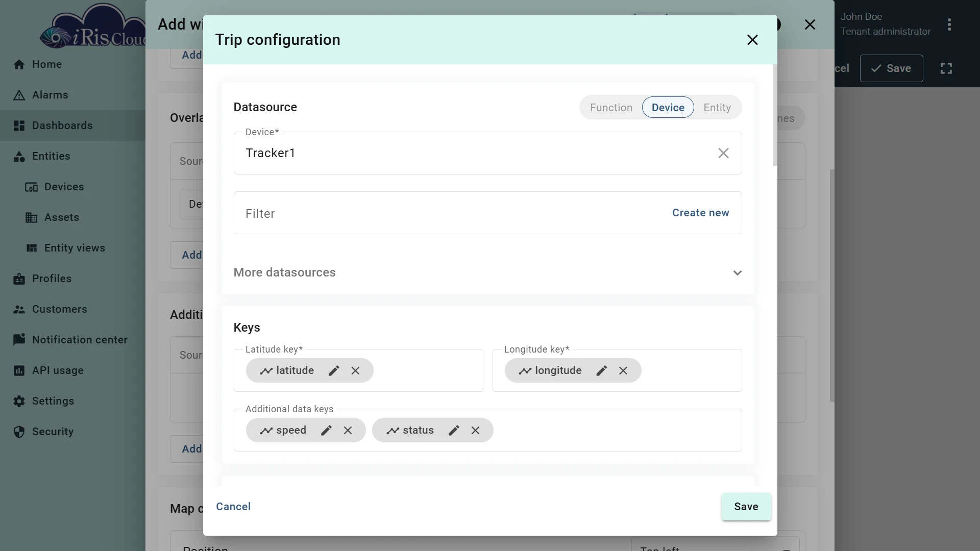Remove the longitude key chip
Image resolution: width=980 pixels, height=551 pixels.
(x=623, y=371)
